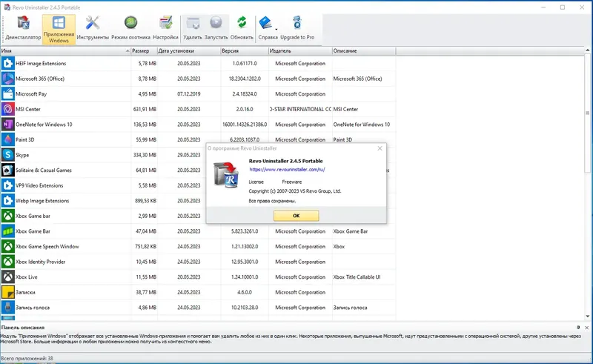593x364 pixels.
Task: Click Revo Uninstaller title bar icon
Action: (7, 7)
